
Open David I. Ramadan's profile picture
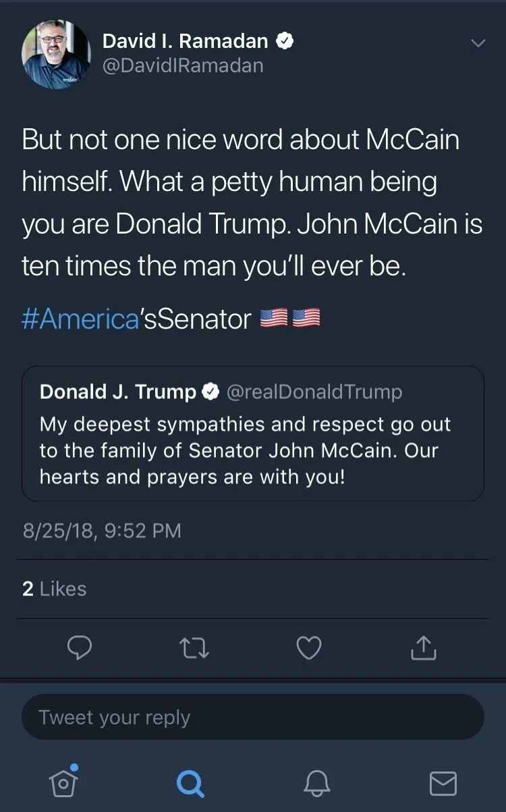pyautogui.click(x=56, y=54)
